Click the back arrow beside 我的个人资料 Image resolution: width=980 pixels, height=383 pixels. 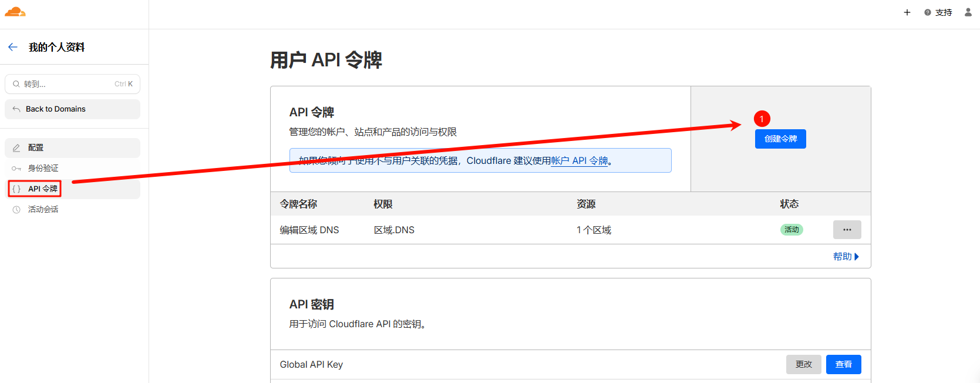[13, 47]
